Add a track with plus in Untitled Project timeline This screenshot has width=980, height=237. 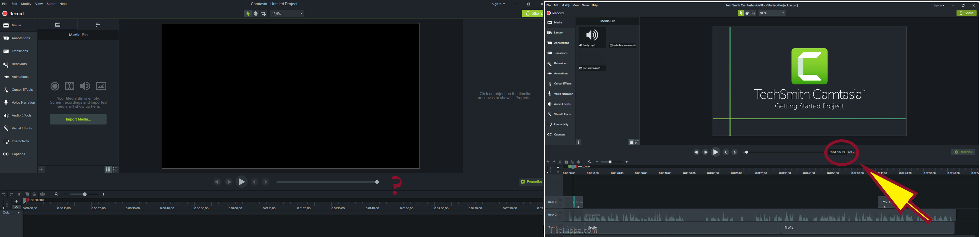16,201
